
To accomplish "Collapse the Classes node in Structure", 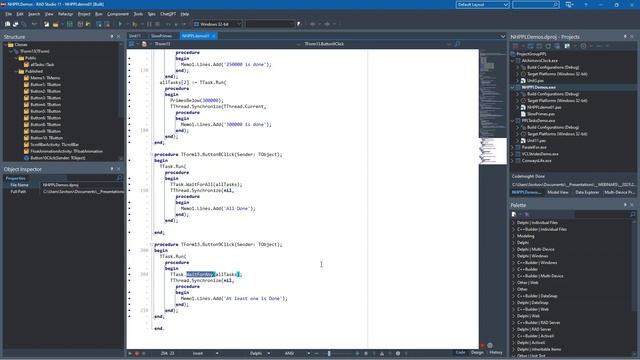I will click(x=6, y=45).
